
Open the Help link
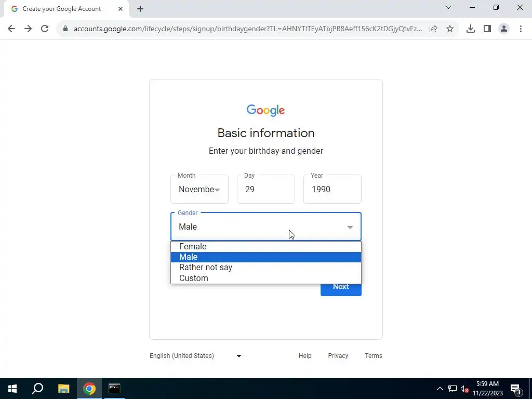click(x=305, y=355)
